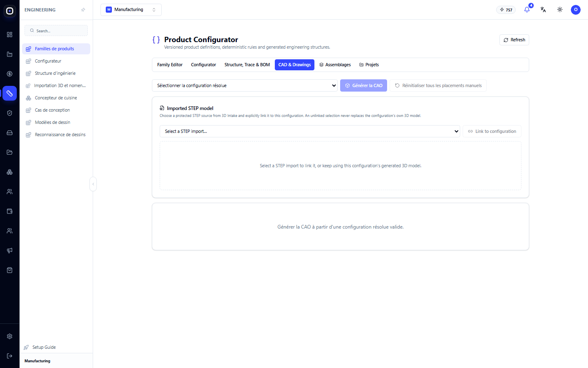Screen dimensions: 588x368
Task: Expand the 'Sélectionner la configuration résolue' dropdown
Action: [245, 85]
